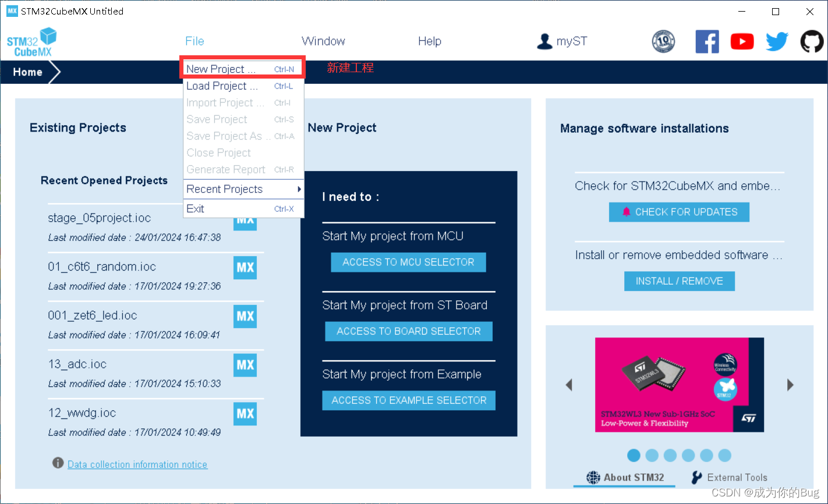This screenshot has height=504, width=828.
Task: Select the first carousel dot
Action: [634, 455]
